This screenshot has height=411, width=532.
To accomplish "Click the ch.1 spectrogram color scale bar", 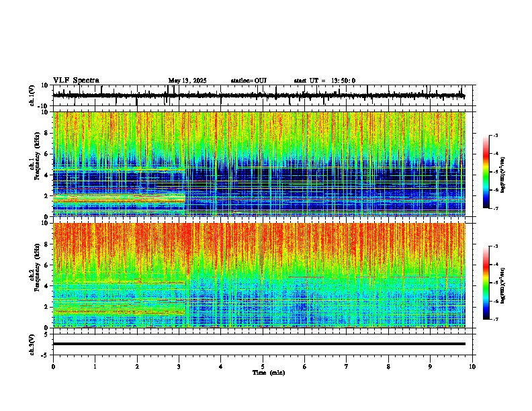I will pyautogui.click(x=486, y=172).
